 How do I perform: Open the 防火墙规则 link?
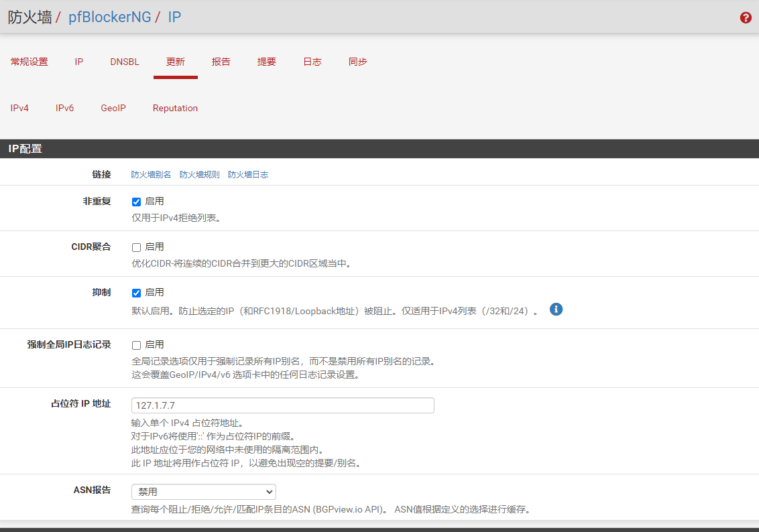point(199,174)
